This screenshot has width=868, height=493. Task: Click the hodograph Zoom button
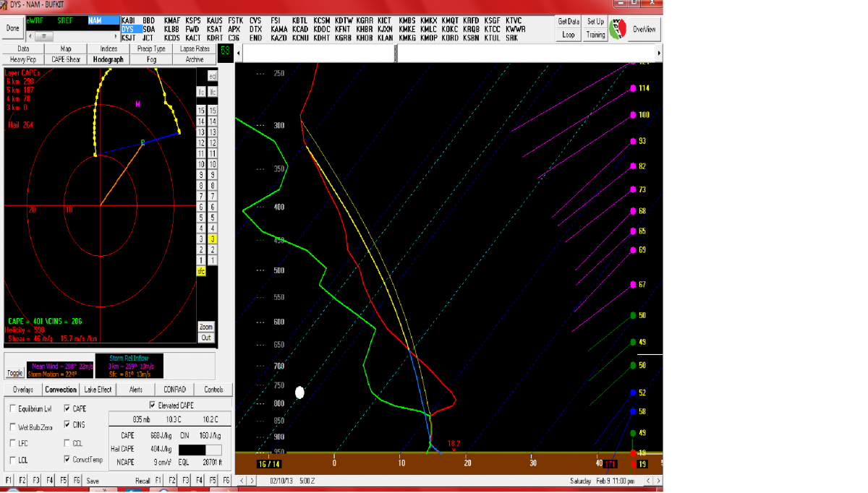[x=206, y=327]
